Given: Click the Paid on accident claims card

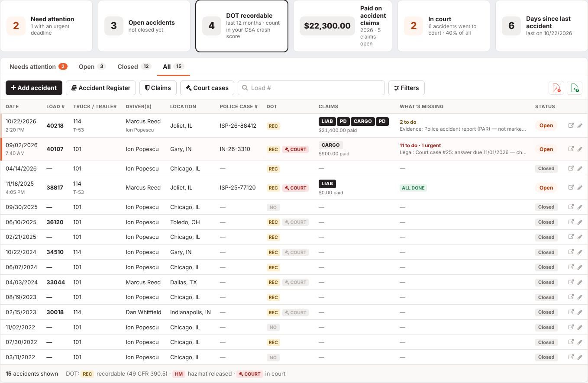Looking at the screenshot, I should point(342,26).
